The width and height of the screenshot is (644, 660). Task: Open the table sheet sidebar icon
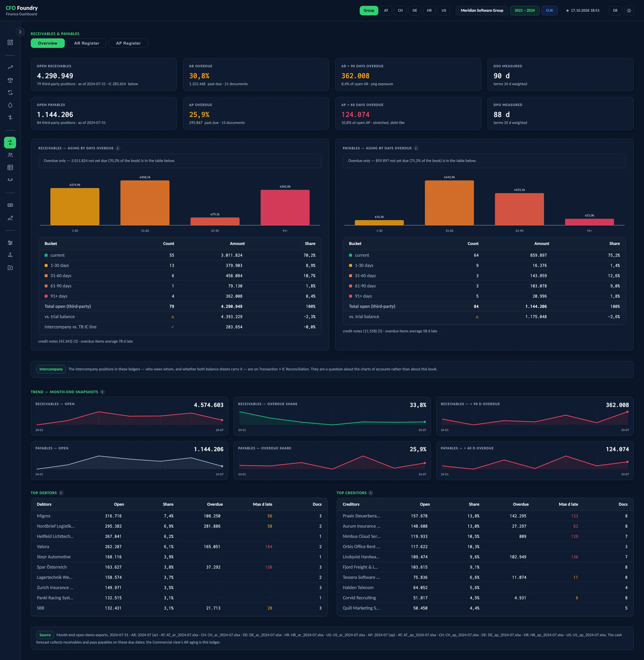(x=10, y=167)
